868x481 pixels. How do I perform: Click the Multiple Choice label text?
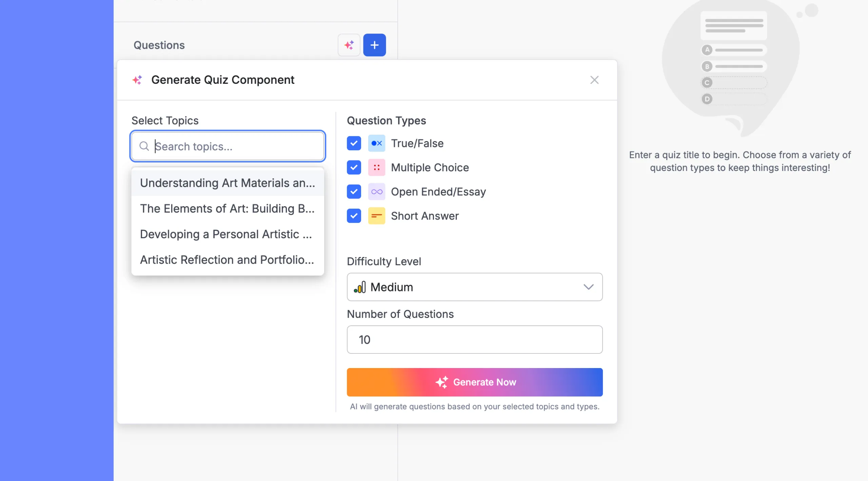(x=430, y=168)
